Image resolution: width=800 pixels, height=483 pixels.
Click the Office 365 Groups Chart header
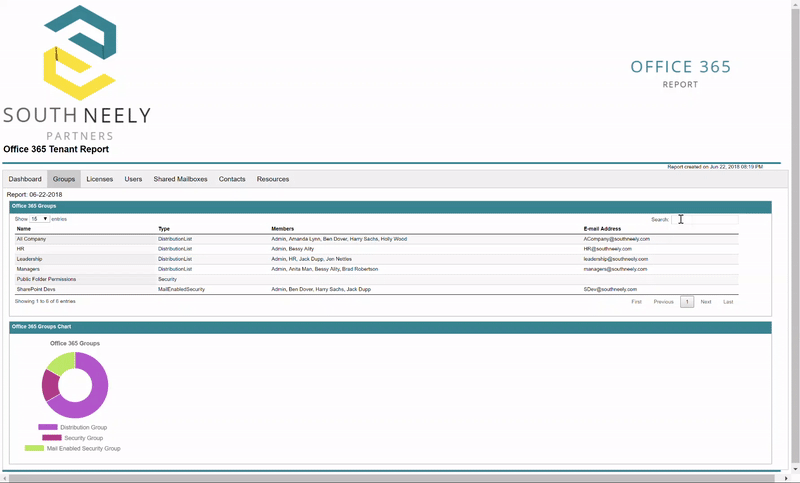390,327
